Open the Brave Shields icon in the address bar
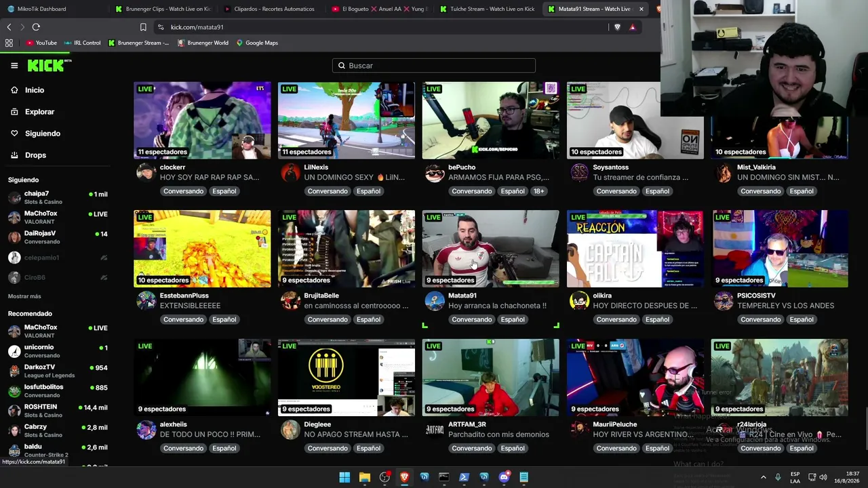The width and height of the screenshot is (868, 488). click(x=617, y=27)
